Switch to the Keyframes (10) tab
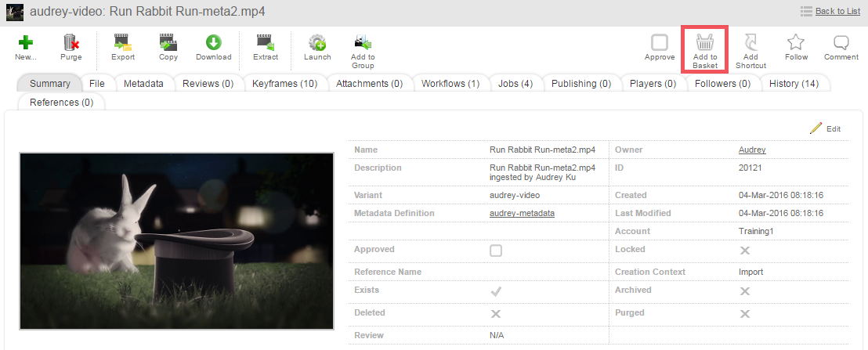Viewport: 868px width, 350px height. (284, 84)
